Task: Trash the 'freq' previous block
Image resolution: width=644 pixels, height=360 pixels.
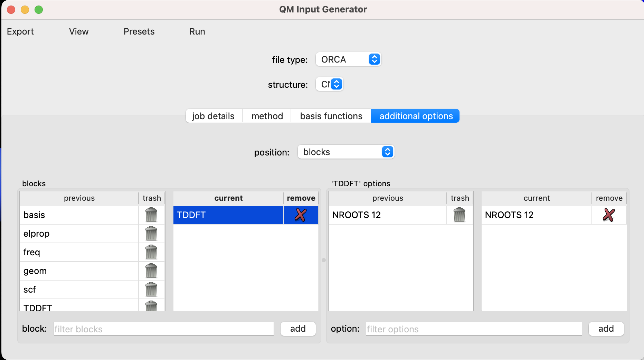Action: 151,252
